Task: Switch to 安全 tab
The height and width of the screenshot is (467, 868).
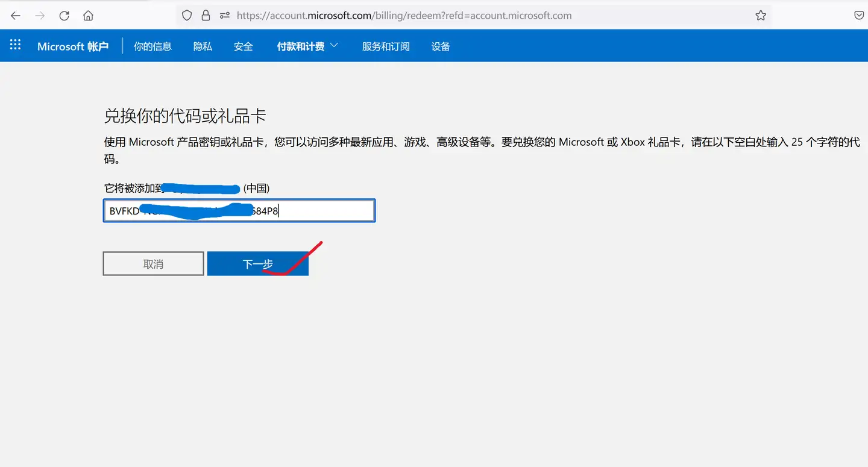Action: click(x=243, y=46)
